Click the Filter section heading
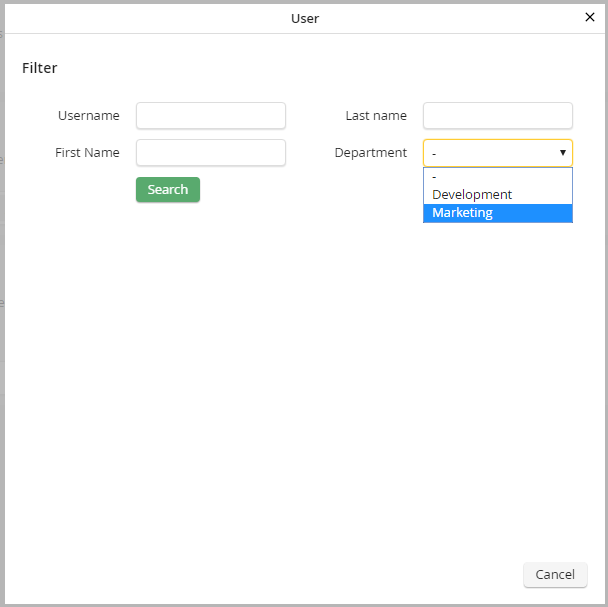 point(40,68)
